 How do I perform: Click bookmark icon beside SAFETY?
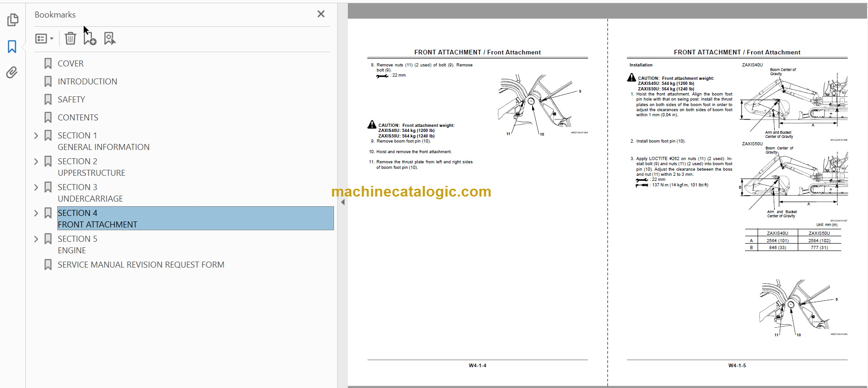coord(48,100)
